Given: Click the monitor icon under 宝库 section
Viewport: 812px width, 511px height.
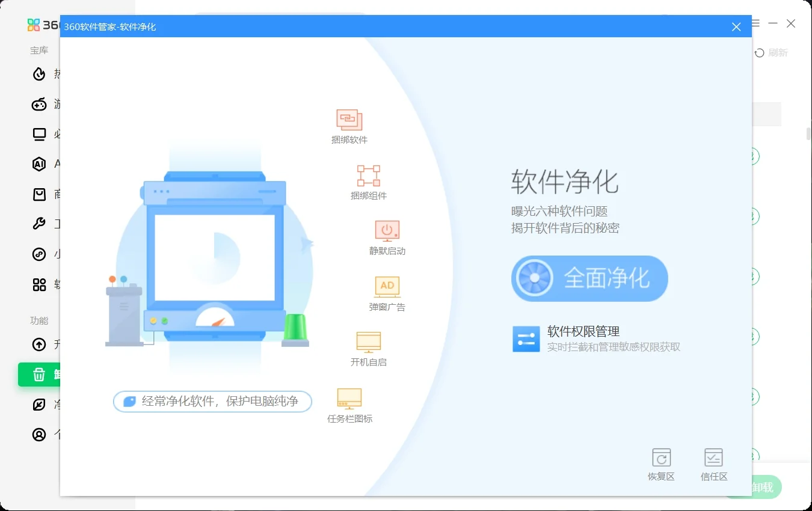Looking at the screenshot, I should tap(40, 133).
